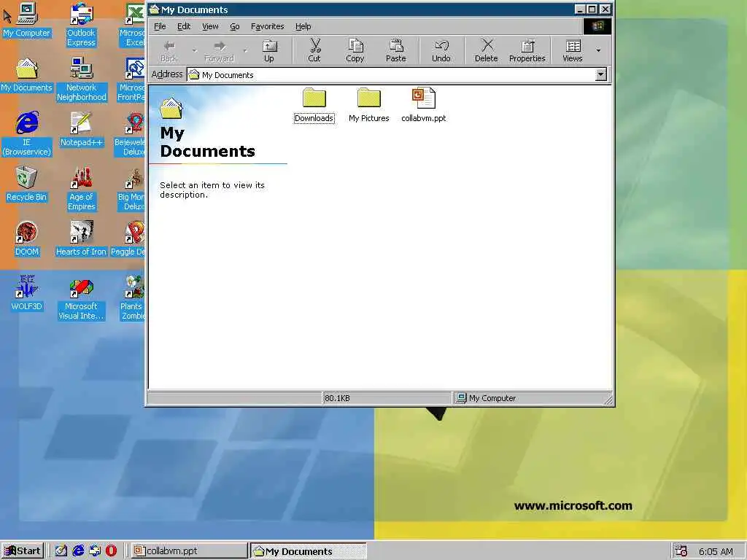Click the taskbar clock 6:05 AM
747x560 pixels.
(x=716, y=551)
